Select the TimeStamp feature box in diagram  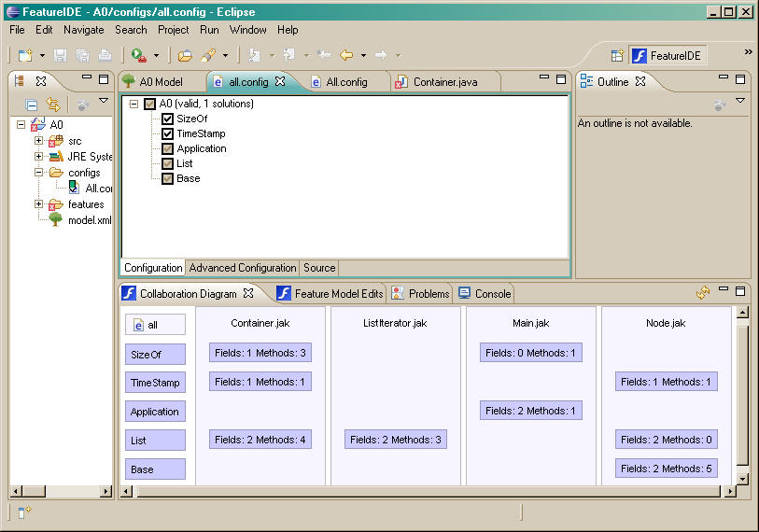[155, 383]
